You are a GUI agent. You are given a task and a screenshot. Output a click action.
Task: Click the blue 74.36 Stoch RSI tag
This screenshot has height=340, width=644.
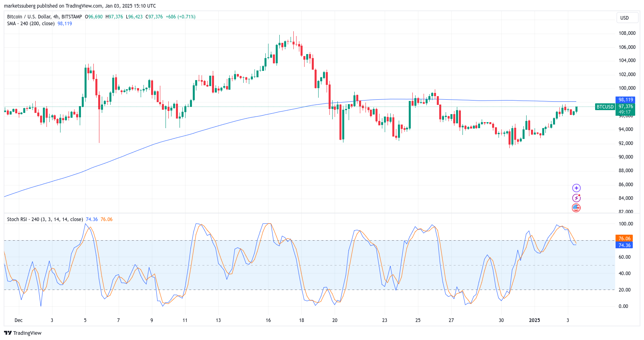click(x=624, y=245)
